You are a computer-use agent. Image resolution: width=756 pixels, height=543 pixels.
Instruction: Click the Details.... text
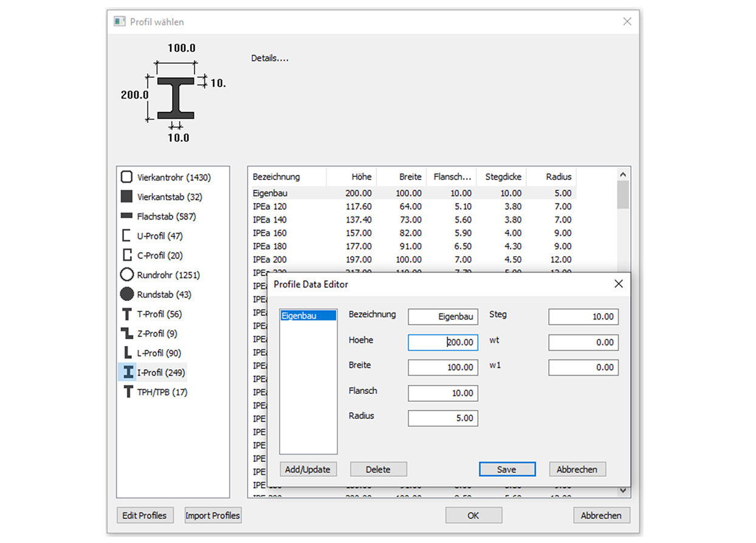270,58
